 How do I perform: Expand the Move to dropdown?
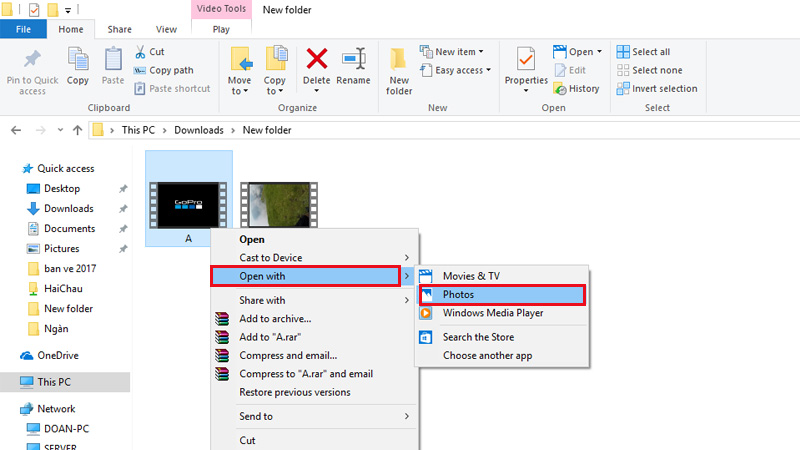(240, 91)
